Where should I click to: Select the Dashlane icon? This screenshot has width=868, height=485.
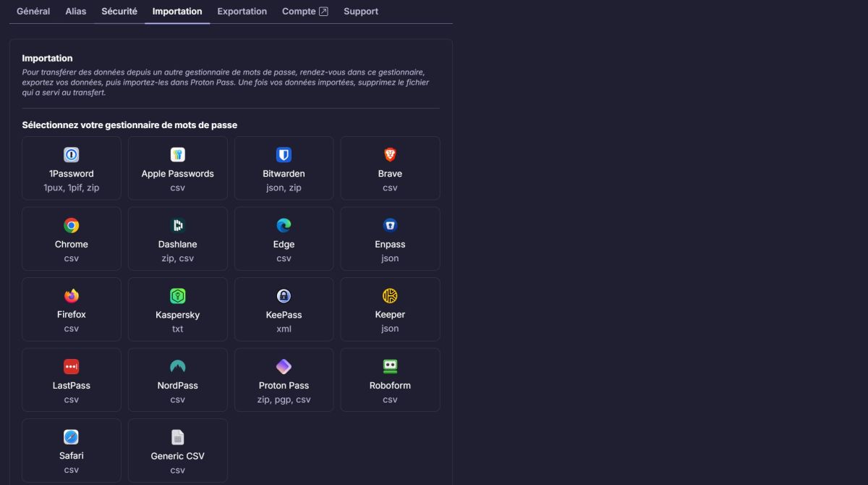click(x=177, y=225)
